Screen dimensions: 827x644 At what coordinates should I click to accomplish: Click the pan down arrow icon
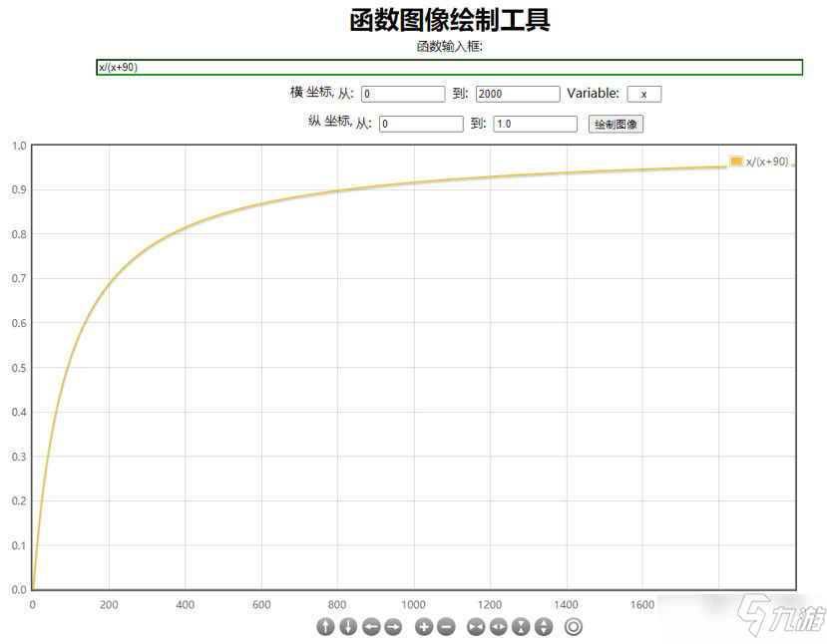tap(348, 627)
